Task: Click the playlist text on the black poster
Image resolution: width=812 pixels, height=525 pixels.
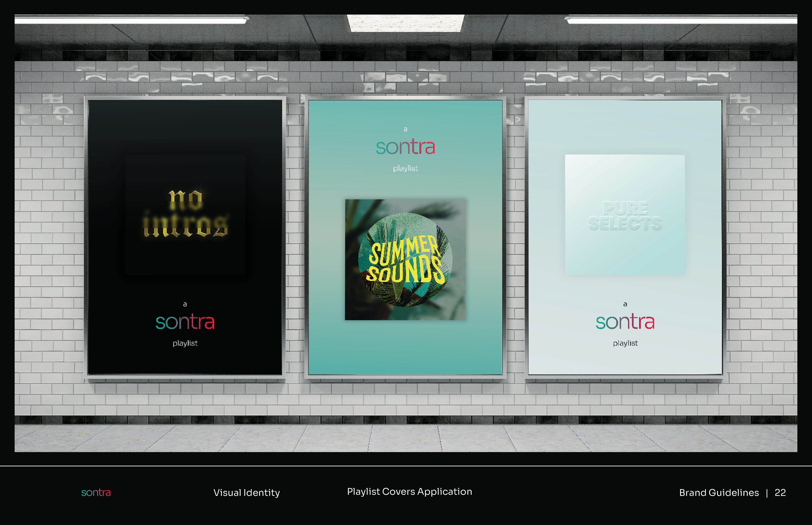Action: click(185, 343)
